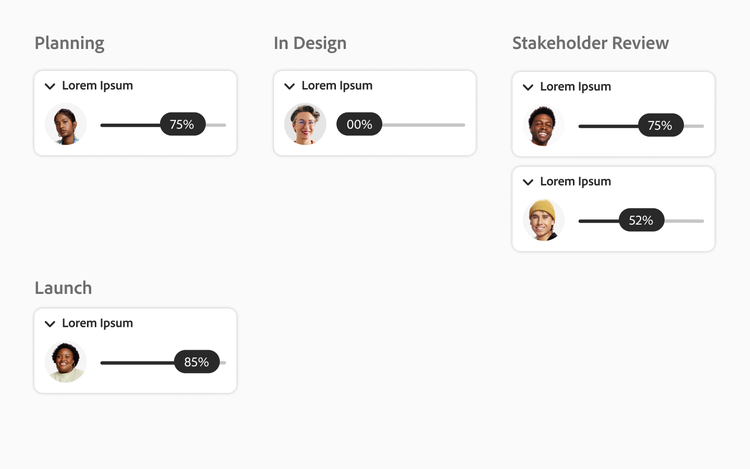Collapse the first Stakeholder Review card chevron
750x469 pixels.
tap(528, 87)
